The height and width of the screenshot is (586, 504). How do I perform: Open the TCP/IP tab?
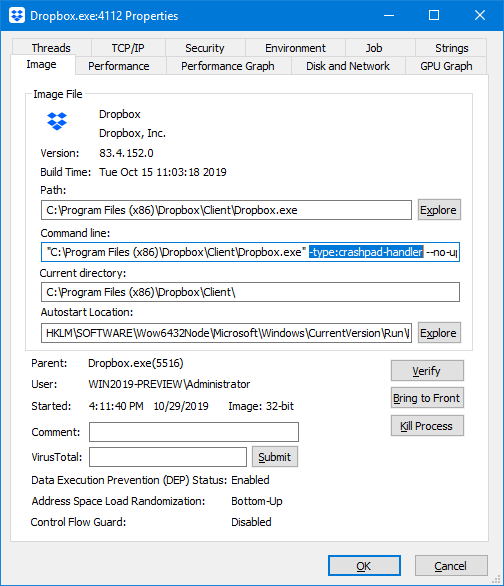point(128,48)
